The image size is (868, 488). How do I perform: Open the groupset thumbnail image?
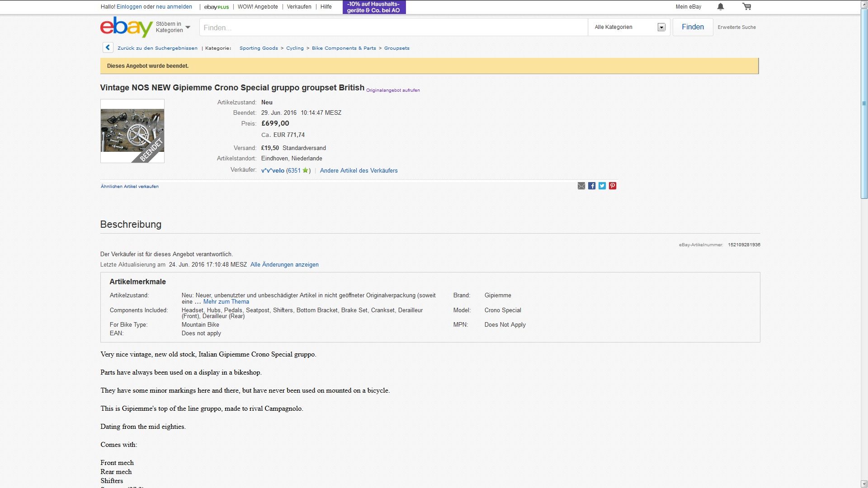132,131
